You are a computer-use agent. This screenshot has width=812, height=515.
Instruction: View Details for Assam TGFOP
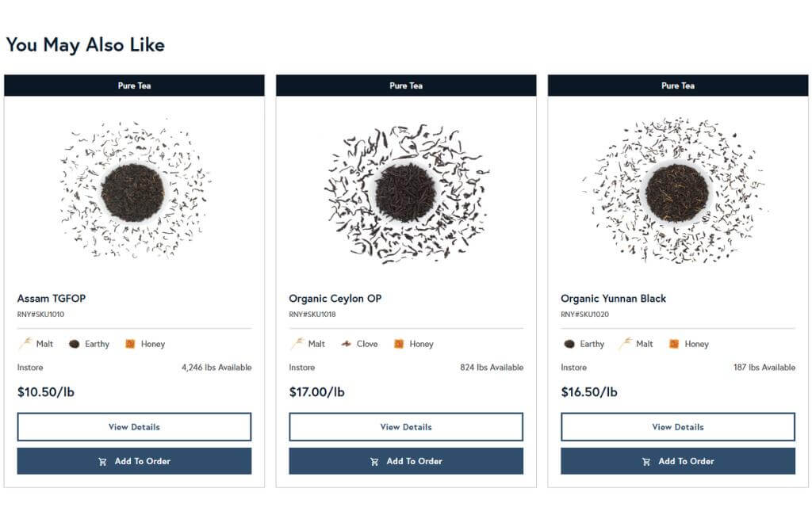134,427
